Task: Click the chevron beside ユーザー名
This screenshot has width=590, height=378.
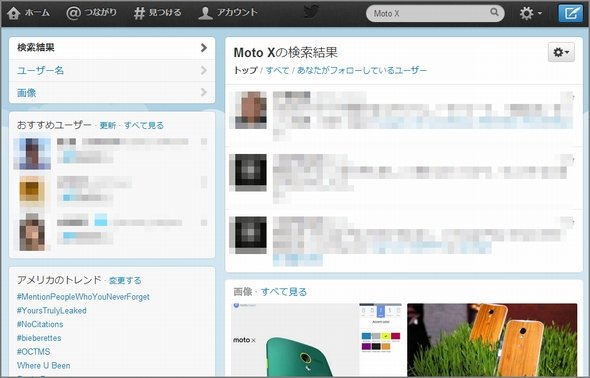Action: pyautogui.click(x=204, y=70)
